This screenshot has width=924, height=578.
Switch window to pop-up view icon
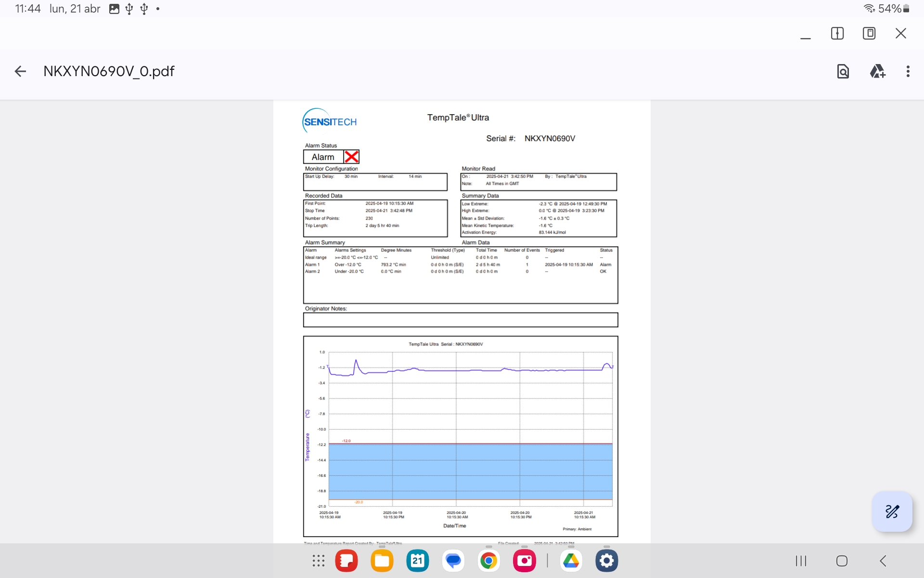click(x=869, y=33)
